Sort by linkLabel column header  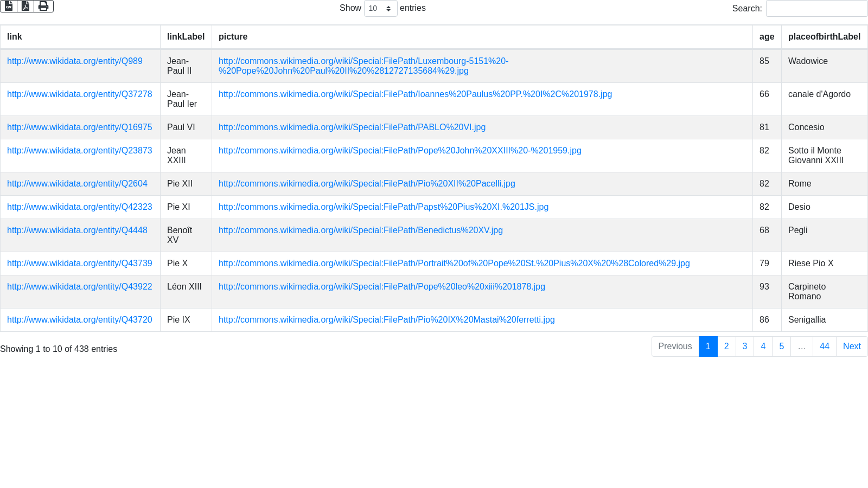[186, 37]
